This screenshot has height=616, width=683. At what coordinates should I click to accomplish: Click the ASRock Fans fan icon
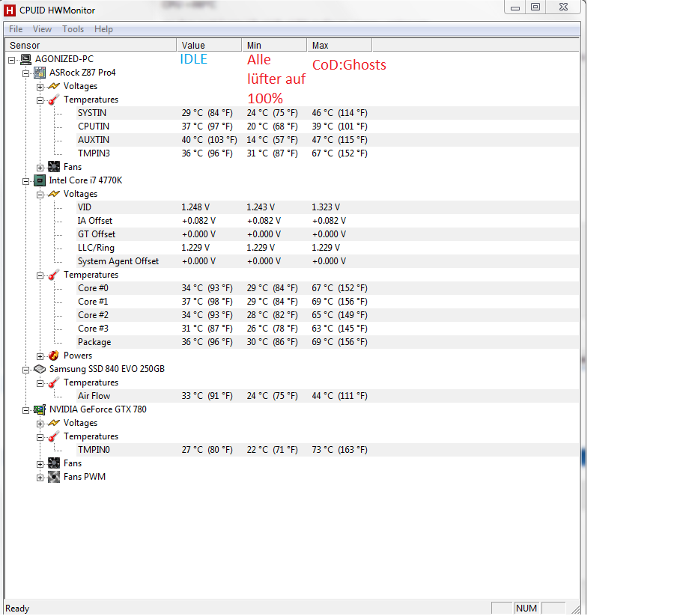coord(54,167)
